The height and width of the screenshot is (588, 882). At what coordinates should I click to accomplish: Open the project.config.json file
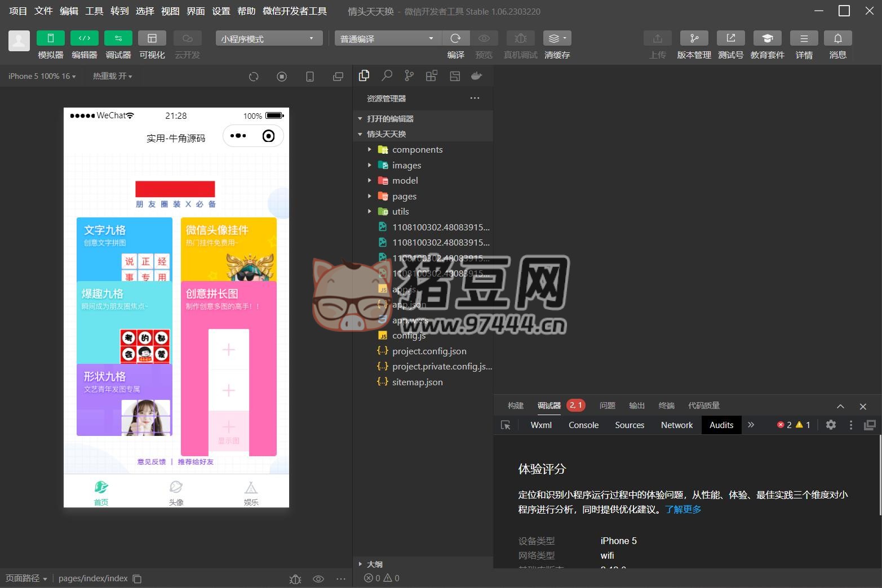(x=423, y=351)
